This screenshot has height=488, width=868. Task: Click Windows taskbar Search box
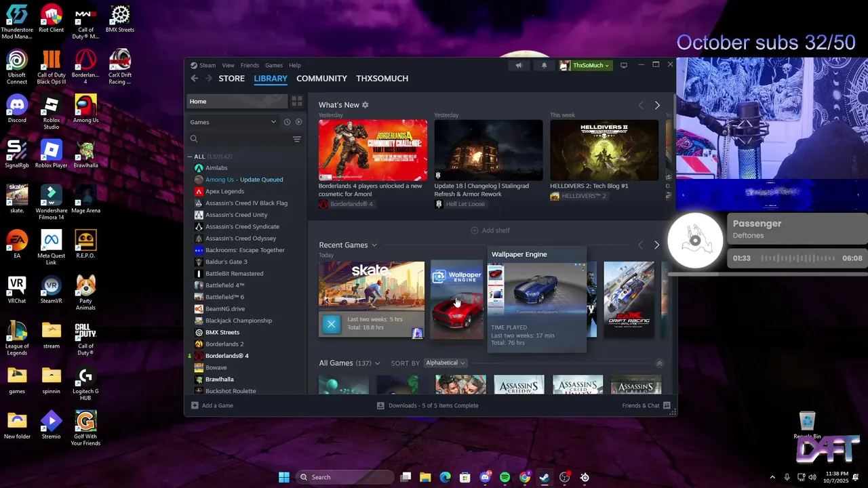(x=344, y=477)
